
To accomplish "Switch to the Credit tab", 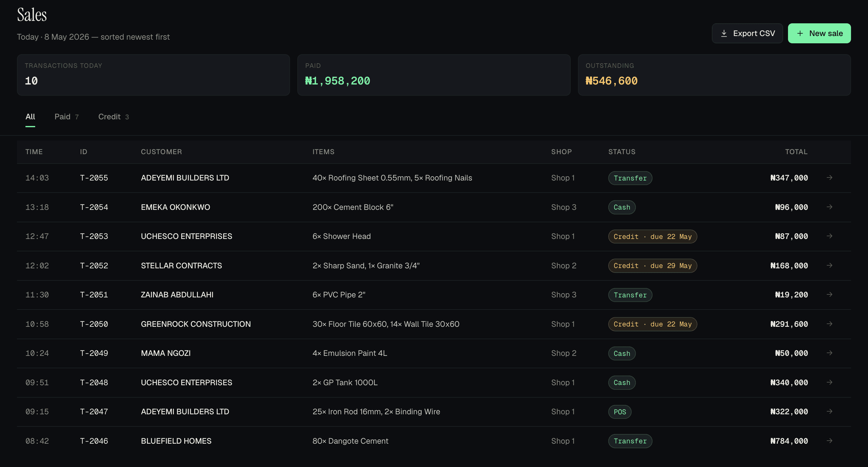I will 114,117.
